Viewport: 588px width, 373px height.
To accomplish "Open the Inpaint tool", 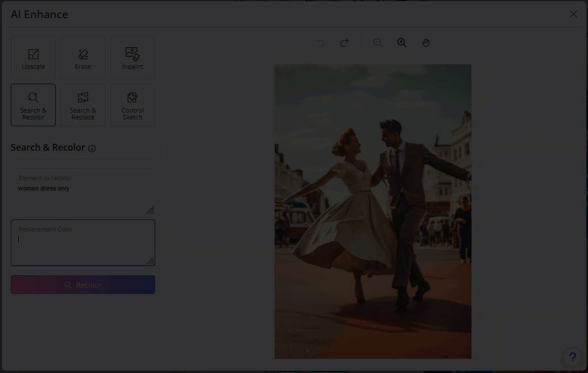I will coord(132,58).
